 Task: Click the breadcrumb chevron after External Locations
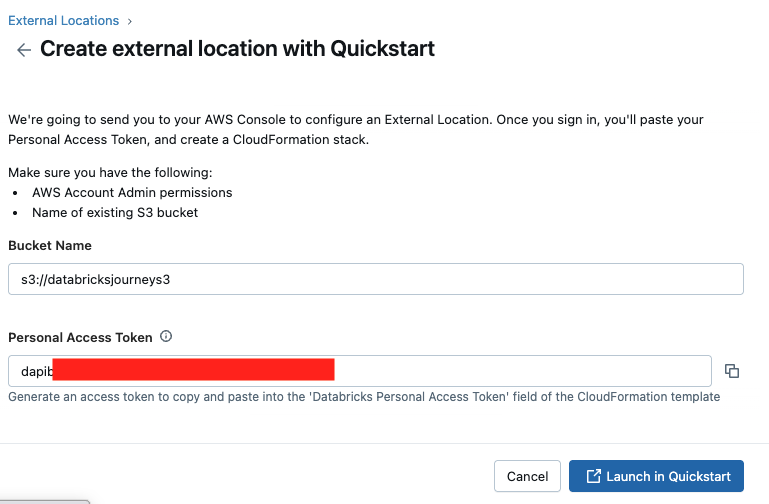130,21
